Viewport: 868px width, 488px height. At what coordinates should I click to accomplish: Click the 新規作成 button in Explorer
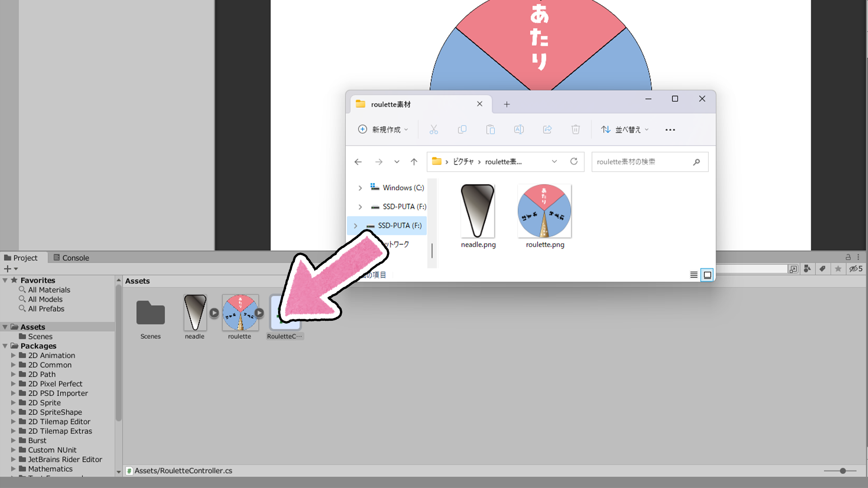[x=382, y=130]
